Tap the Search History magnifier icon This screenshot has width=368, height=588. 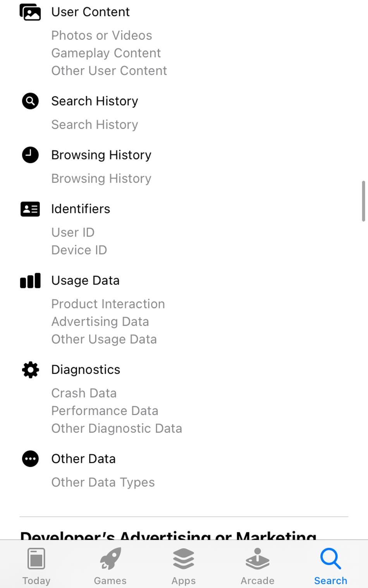coord(30,101)
